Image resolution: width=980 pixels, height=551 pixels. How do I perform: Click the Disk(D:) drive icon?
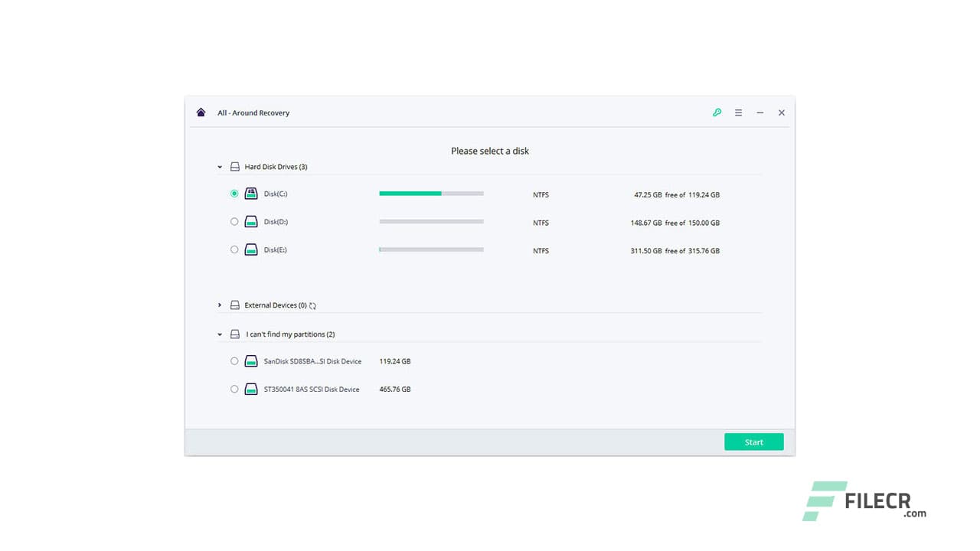pyautogui.click(x=251, y=221)
